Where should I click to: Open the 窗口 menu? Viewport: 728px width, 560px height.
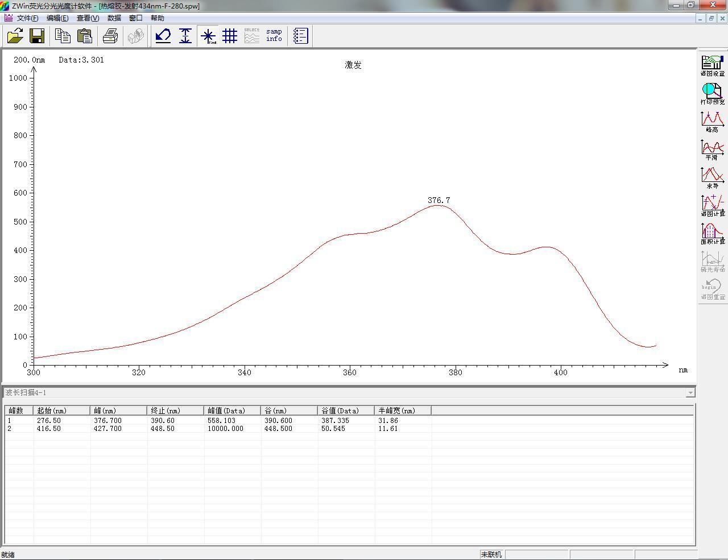tap(136, 18)
